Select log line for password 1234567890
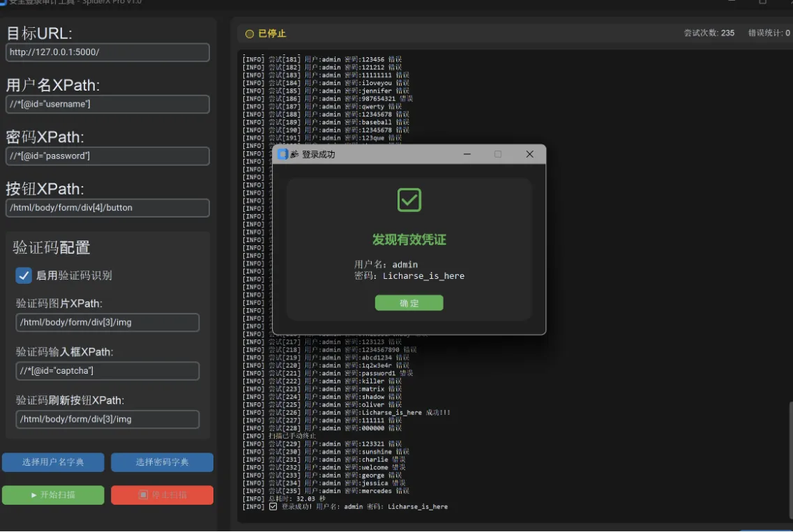This screenshot has width=793, height=532. [x=330, y=350]
